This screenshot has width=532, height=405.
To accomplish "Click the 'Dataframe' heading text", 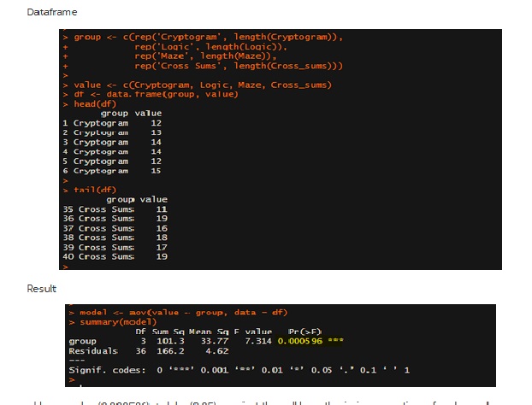I will tap(52, 12).
